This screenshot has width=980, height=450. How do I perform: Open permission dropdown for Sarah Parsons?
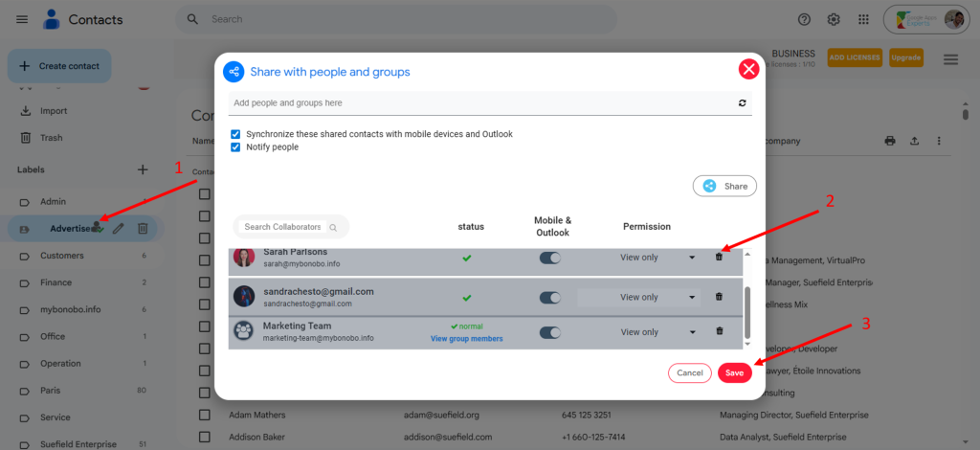click(692, 258)
